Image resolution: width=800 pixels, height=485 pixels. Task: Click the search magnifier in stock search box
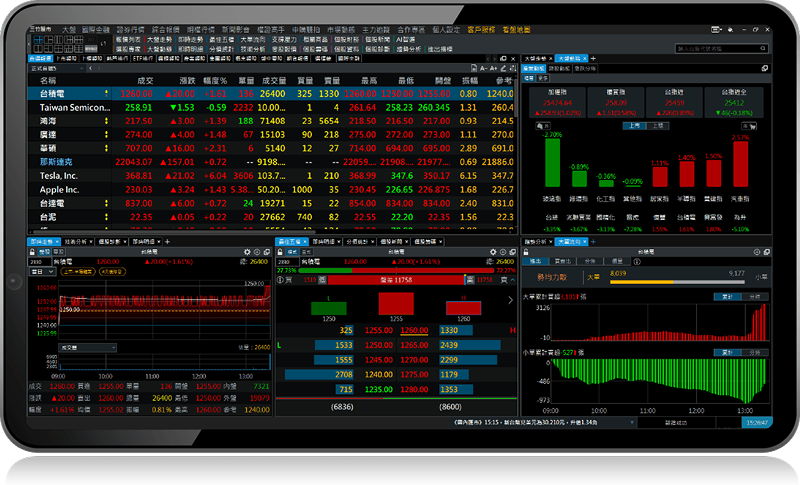tap(763, 48)
